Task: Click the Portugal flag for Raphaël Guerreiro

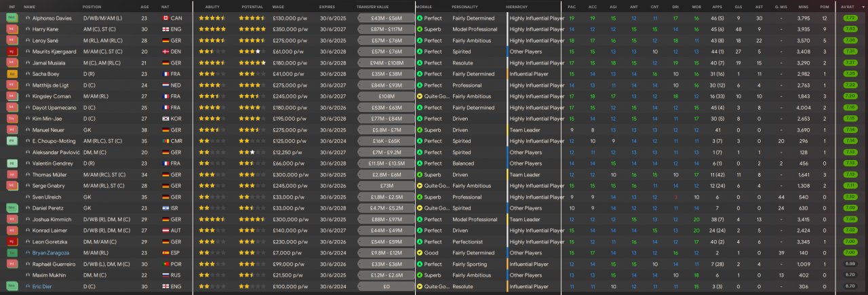Action: click(x=166, y=264)
